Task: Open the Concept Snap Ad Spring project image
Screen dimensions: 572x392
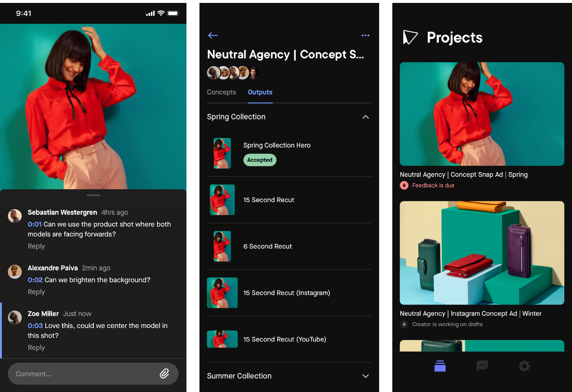Action: 482,114
